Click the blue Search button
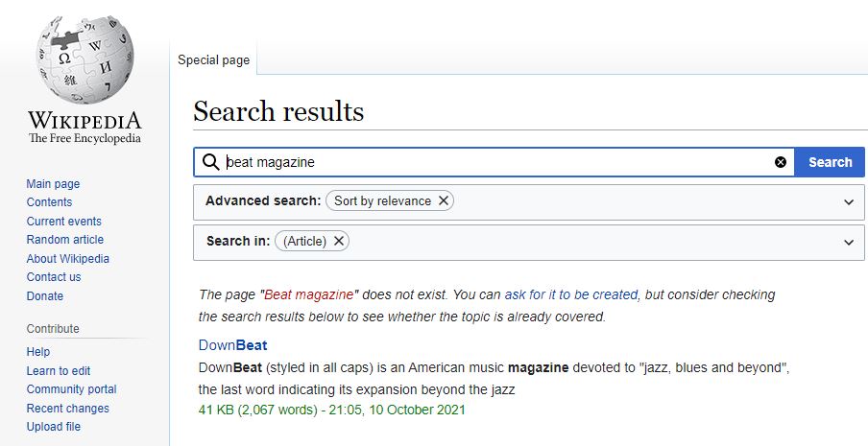 point(830,162)
